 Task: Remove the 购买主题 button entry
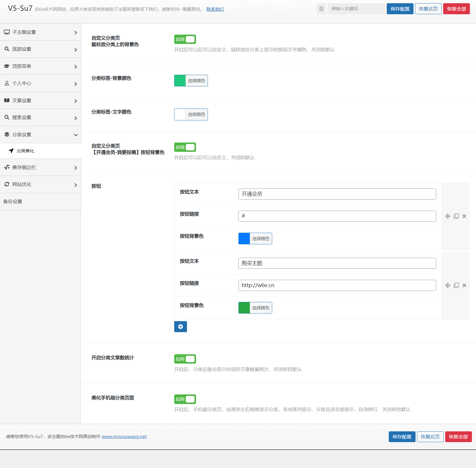464,285
